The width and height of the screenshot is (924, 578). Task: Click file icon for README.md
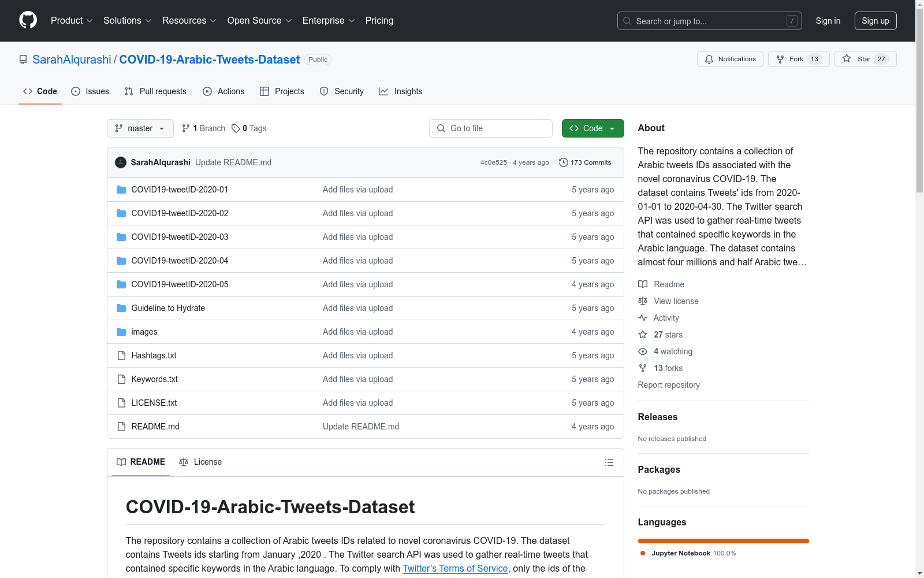121,427
